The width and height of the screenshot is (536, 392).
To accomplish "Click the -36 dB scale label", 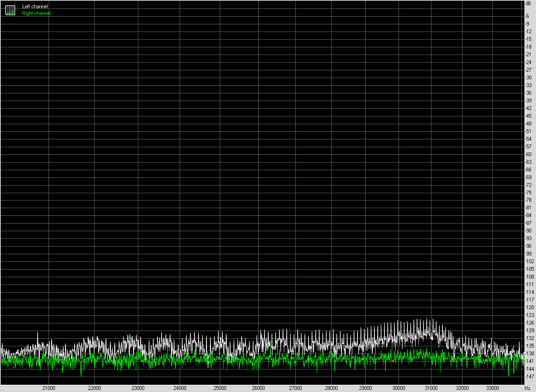I will tap(528, 93).
